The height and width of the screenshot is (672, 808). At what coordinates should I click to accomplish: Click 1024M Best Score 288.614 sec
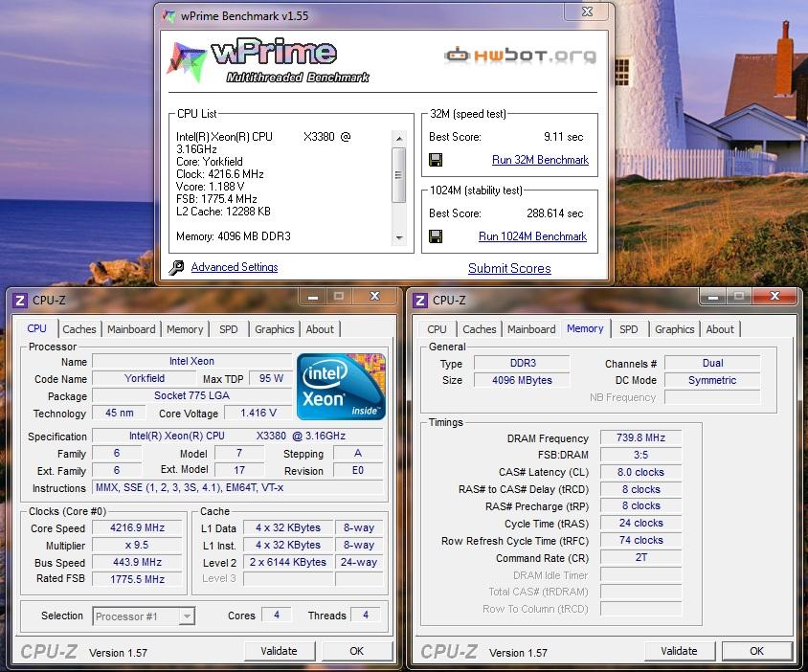[555, 213]
